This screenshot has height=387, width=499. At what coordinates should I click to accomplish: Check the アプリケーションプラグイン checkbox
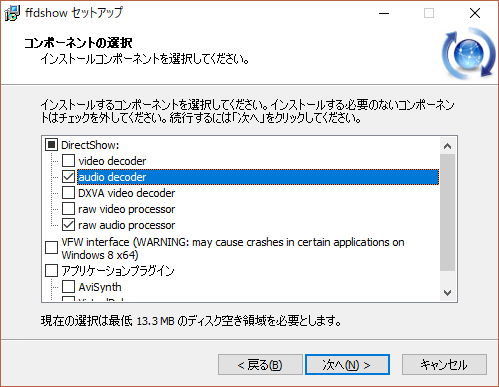coord(51,270)
